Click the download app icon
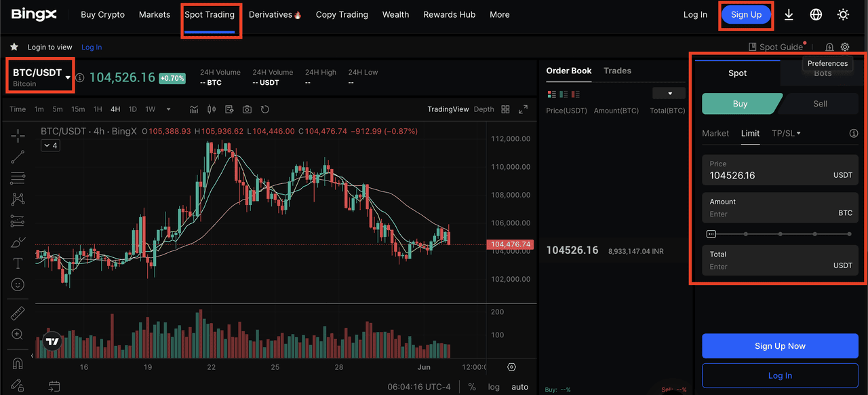 click(x=789, y=14)
